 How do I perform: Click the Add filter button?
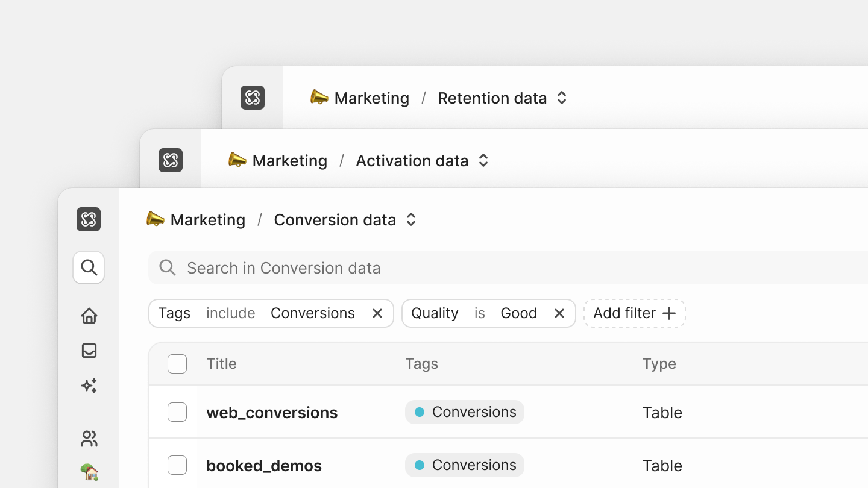tap(634, 313)
